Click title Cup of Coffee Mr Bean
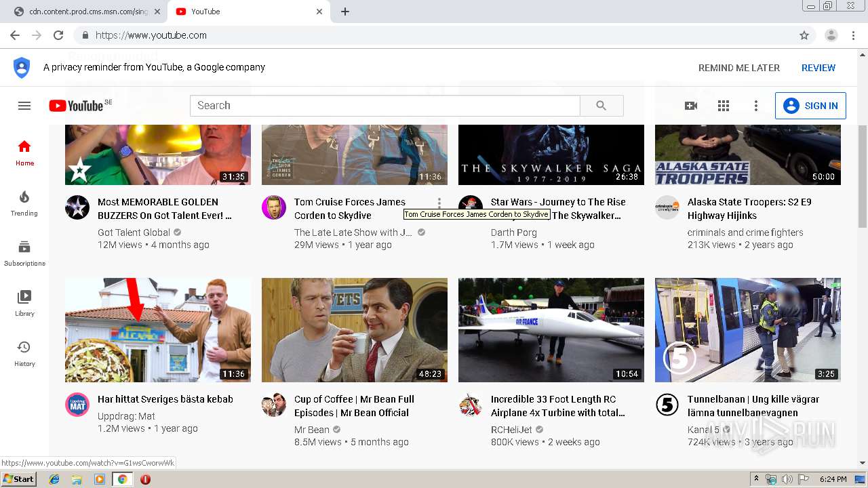The image size is (868, 488). (354, 406)
